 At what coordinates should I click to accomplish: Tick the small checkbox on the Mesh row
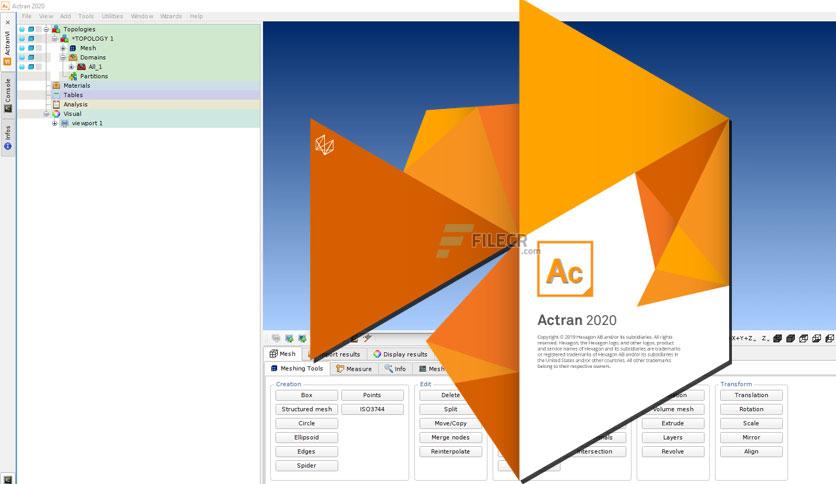38,48
